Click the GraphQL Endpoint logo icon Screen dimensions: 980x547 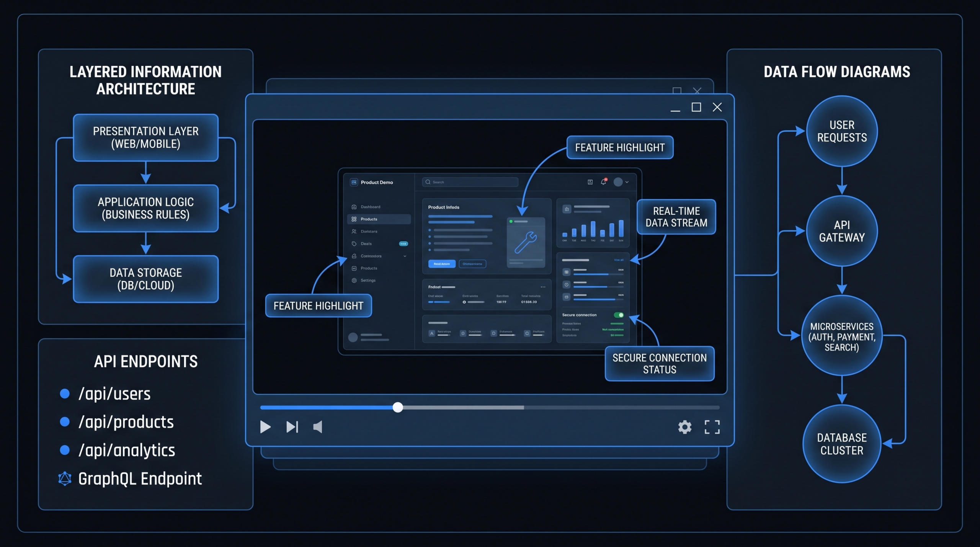coord(65,478)
